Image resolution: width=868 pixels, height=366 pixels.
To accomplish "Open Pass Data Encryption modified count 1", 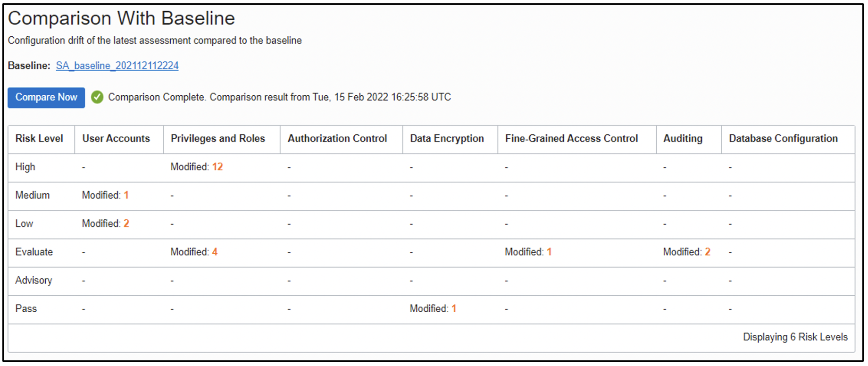I will 453,308.
